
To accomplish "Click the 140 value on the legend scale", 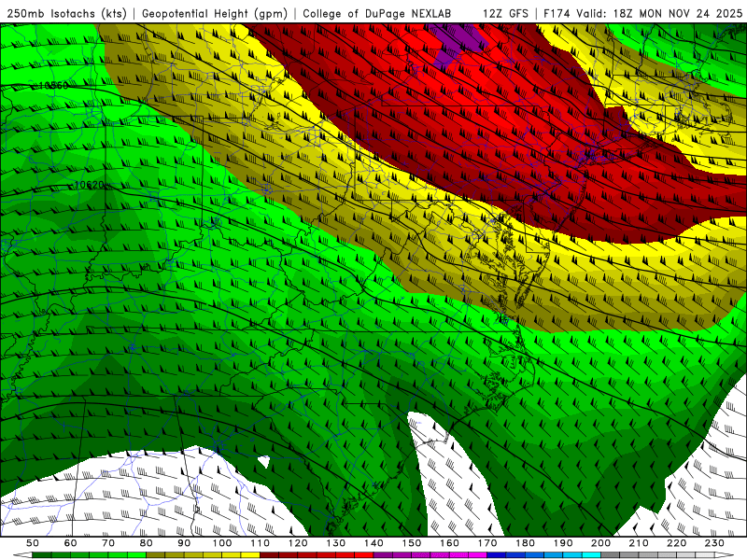I will pyautogui.click(x=373, y=543).
